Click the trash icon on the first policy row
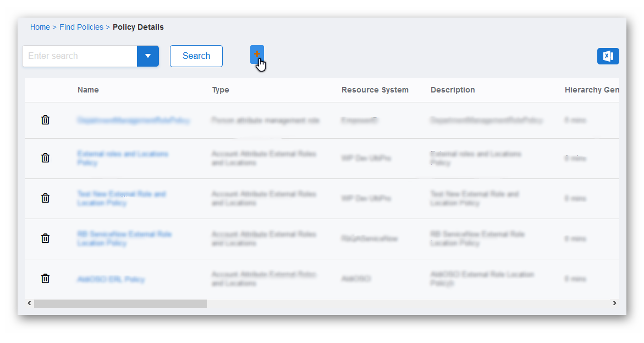This screenshot has height=343, width=644. 45,119
